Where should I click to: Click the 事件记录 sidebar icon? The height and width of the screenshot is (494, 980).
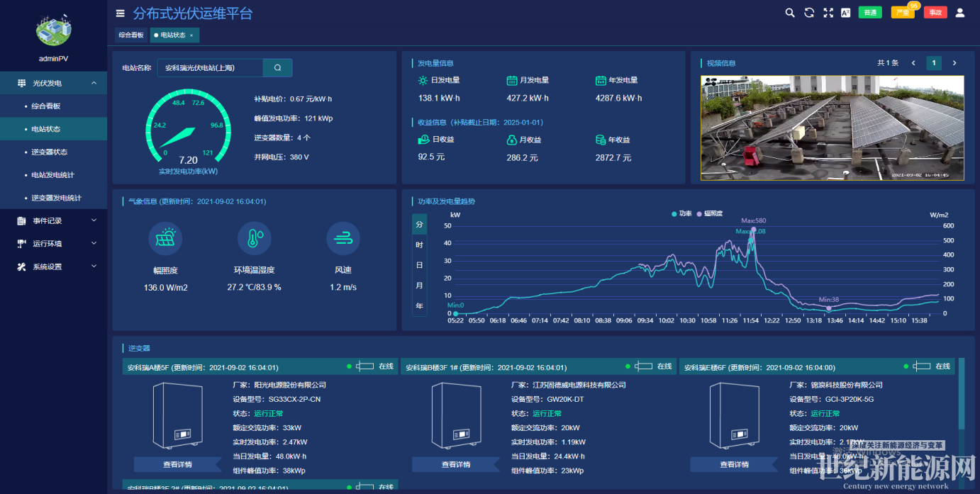[21, 220]
